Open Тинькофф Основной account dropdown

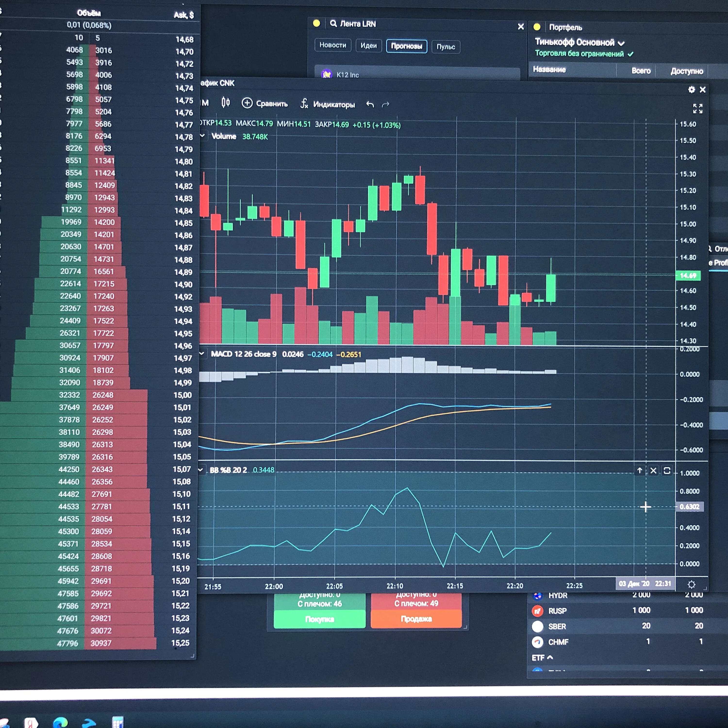[x=579, y=42]
